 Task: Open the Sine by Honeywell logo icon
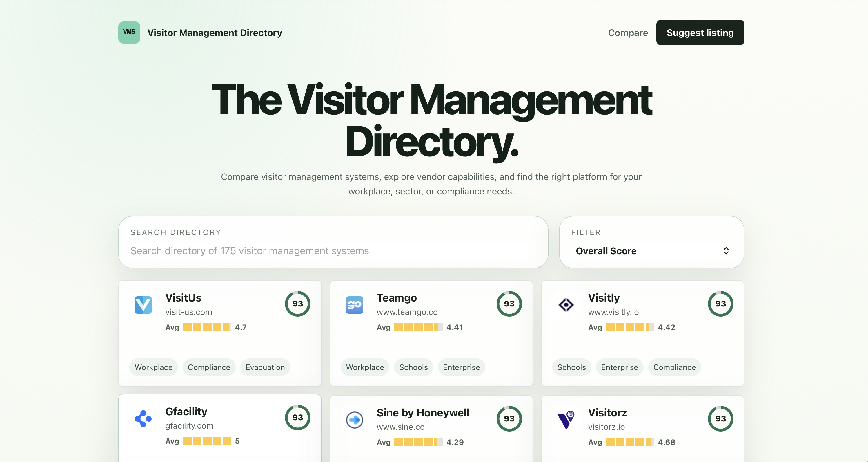354,420
